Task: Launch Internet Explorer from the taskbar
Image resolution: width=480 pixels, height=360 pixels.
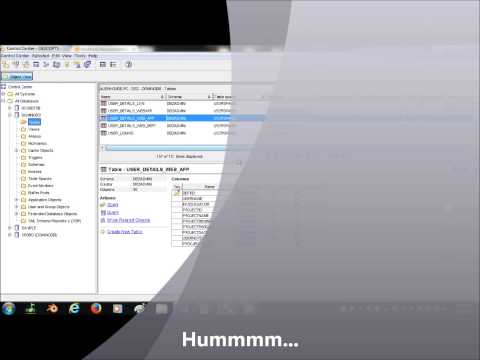Action: click(74, 309)
